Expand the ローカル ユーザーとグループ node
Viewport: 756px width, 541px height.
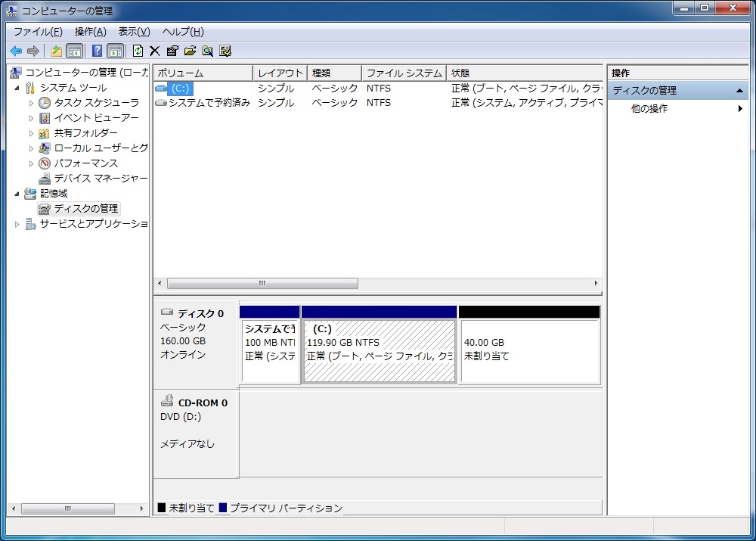pos(31,148)
